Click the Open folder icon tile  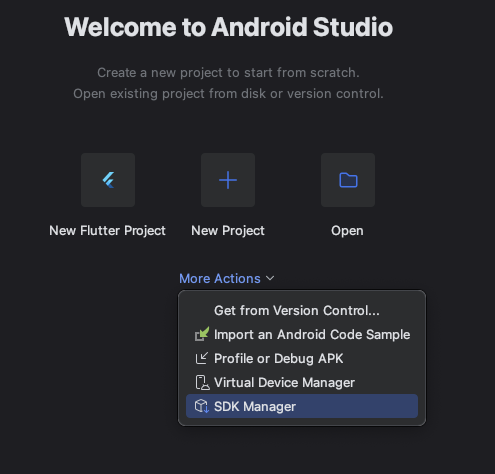click(x=348, y=180)
